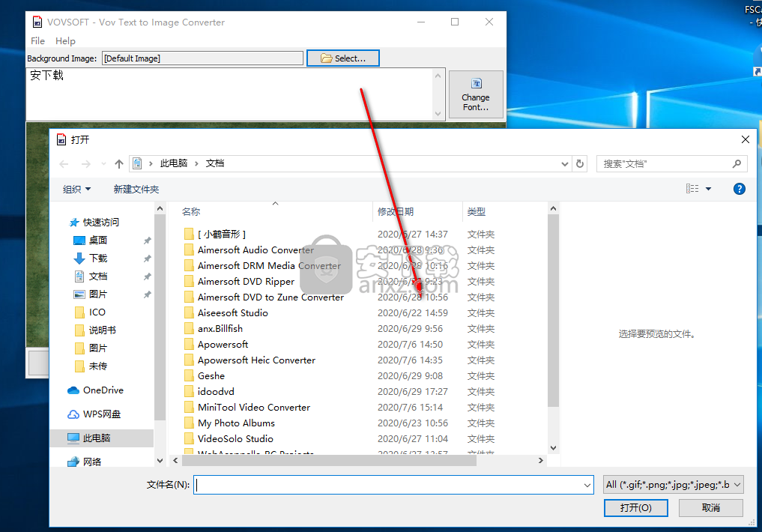This screenshot has width=762, height=532.
Task: Select the Geshe folder icon
Action: click(x=189, y=376)
